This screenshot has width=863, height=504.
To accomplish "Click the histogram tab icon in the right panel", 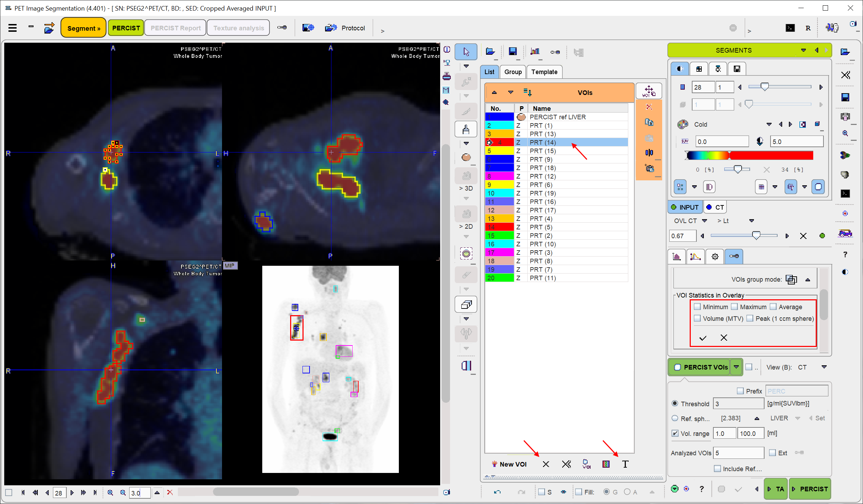I will pos(677,257).
